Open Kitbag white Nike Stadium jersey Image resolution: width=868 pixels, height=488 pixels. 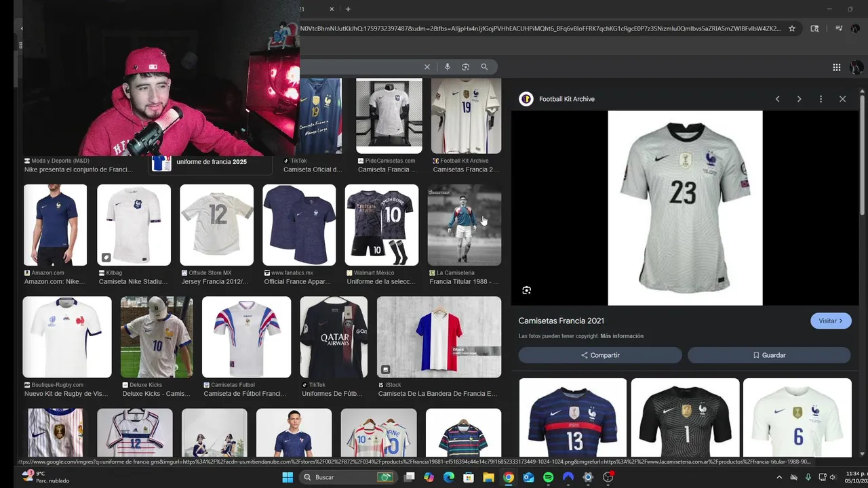tap(134, 225)
